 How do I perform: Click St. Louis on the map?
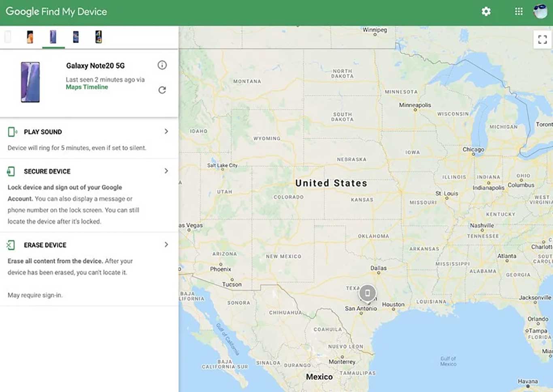447,194
